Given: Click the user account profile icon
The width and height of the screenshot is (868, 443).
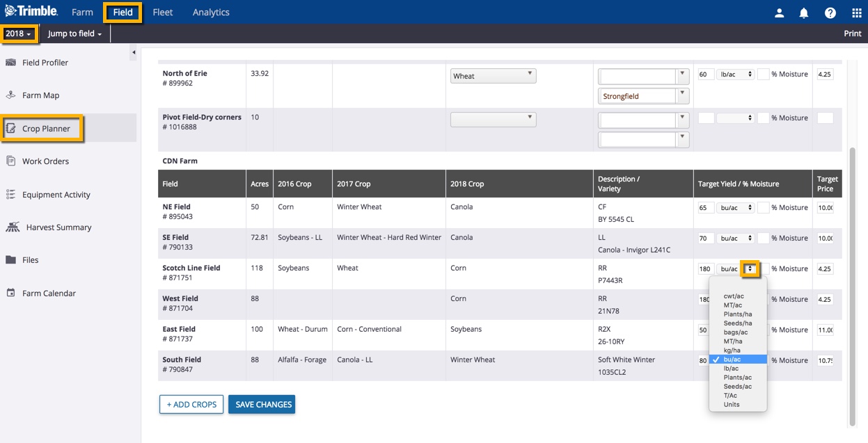Looking at the screenshot, I should click(780, 13).
